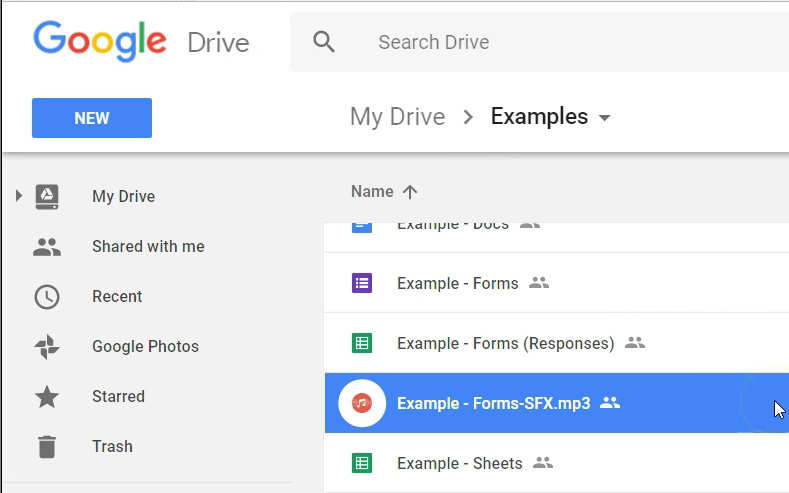Click the purple Forms icon of Example - Forms
Viewport: 789px width, 493px height.
(362, 283)
